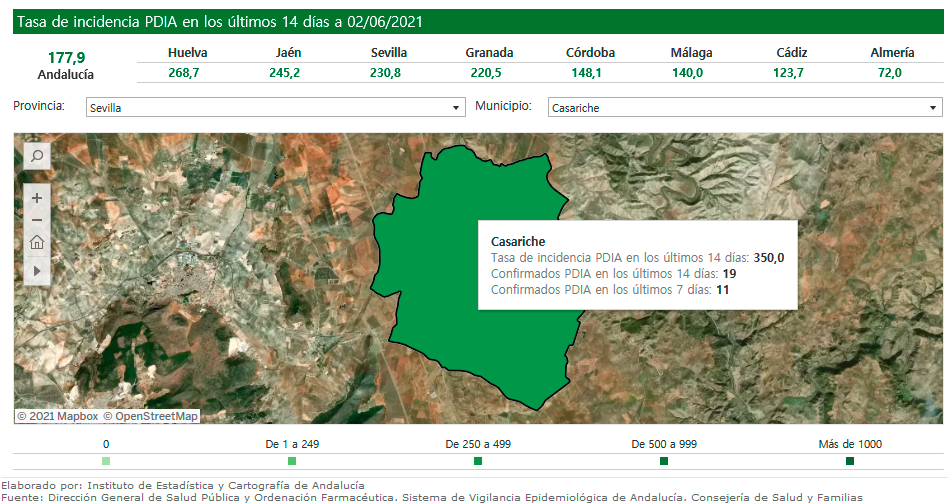The height and width of the screenshot is (504, 948).
Task: Choose Granada incidence value
Action: click(x=489, y=73)
